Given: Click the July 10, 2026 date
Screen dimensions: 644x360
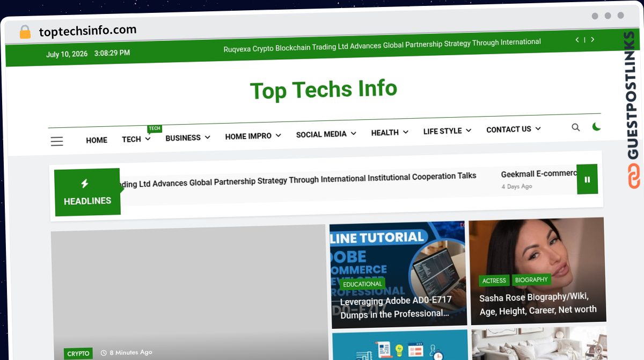Looking at the screenshot, I should point(67,54).
